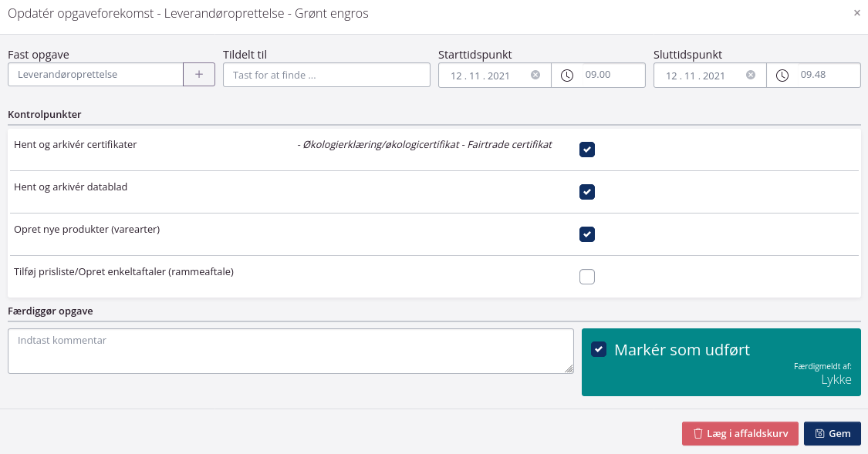Screen dimensions: 868x454
Task: Edit the start time 09.00 field
Action: (610, 76)
